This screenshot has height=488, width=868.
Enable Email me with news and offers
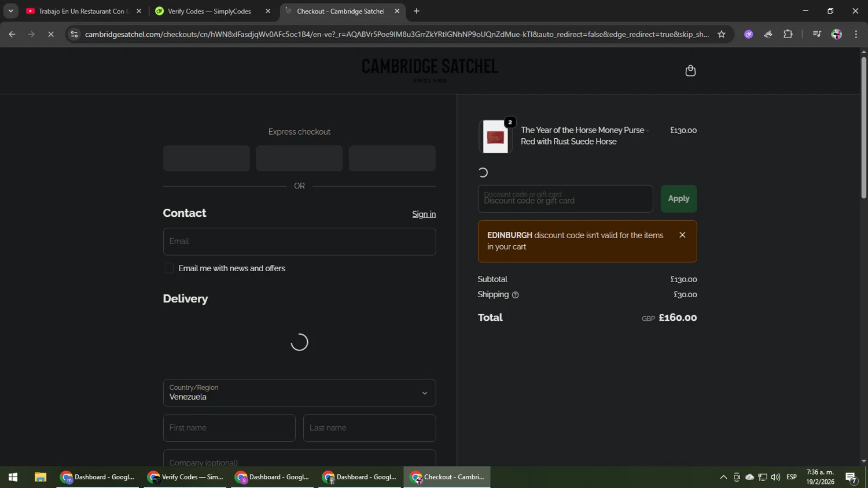pyautogui.click(x=168, y=268)
